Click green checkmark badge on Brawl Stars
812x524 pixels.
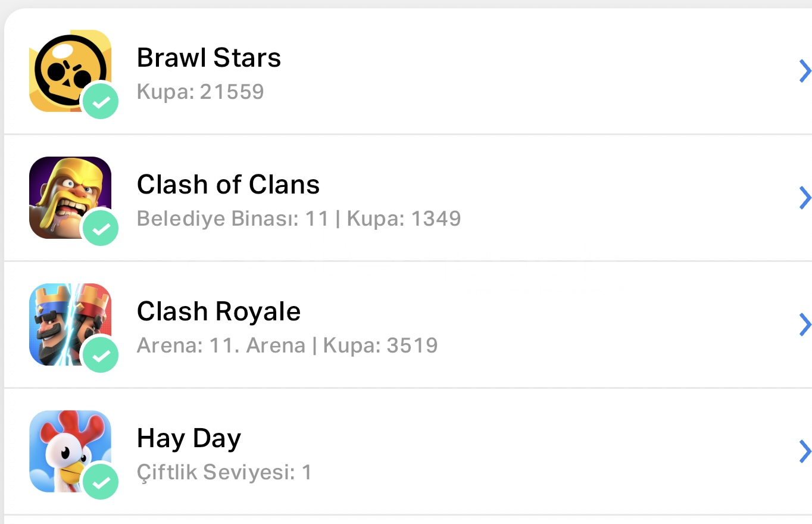click(x=101, y=101)
